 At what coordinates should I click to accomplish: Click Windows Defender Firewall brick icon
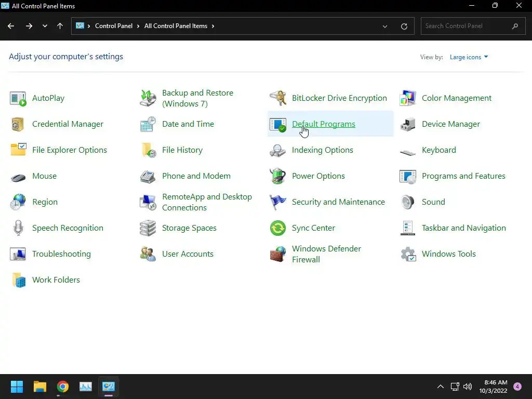[278, 254]
